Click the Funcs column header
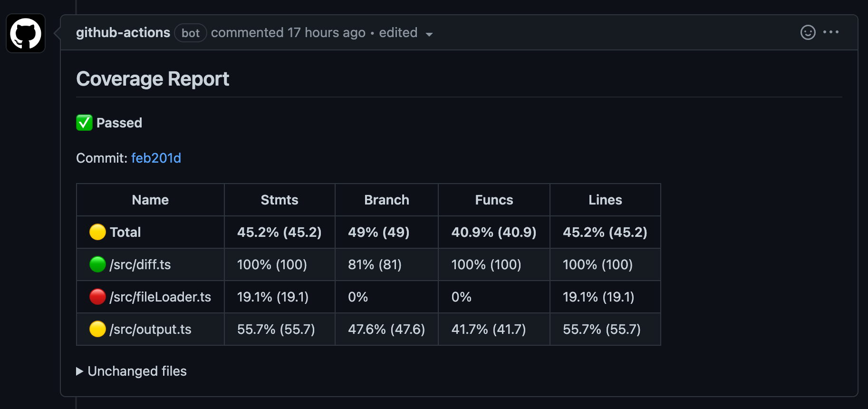868x409 pixels. click(494, 200)
